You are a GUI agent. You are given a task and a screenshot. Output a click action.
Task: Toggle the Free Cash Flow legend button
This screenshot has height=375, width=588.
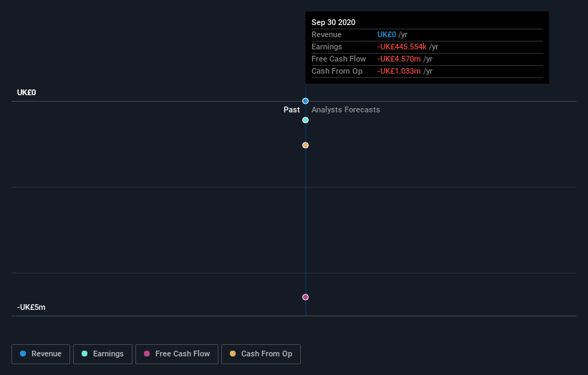pyautogui.click(x=177, y=354)
